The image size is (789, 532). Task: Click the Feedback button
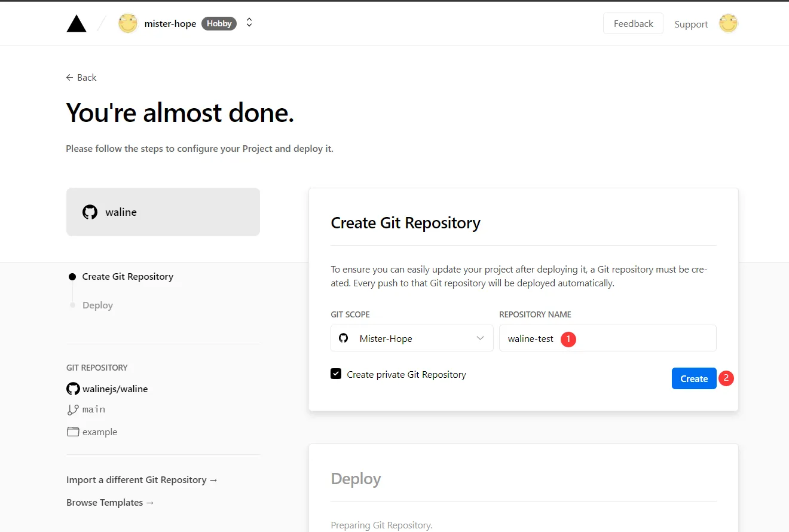tap(633, 24)
